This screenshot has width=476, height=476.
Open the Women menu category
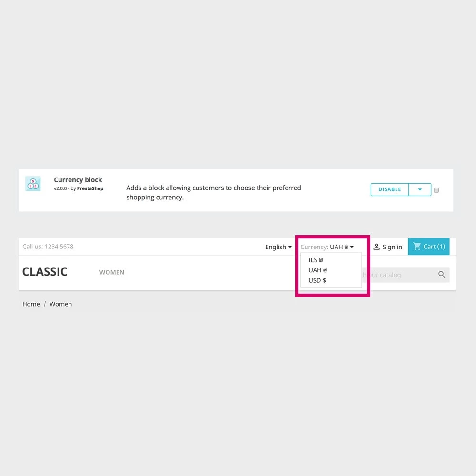tap(112, 272)
